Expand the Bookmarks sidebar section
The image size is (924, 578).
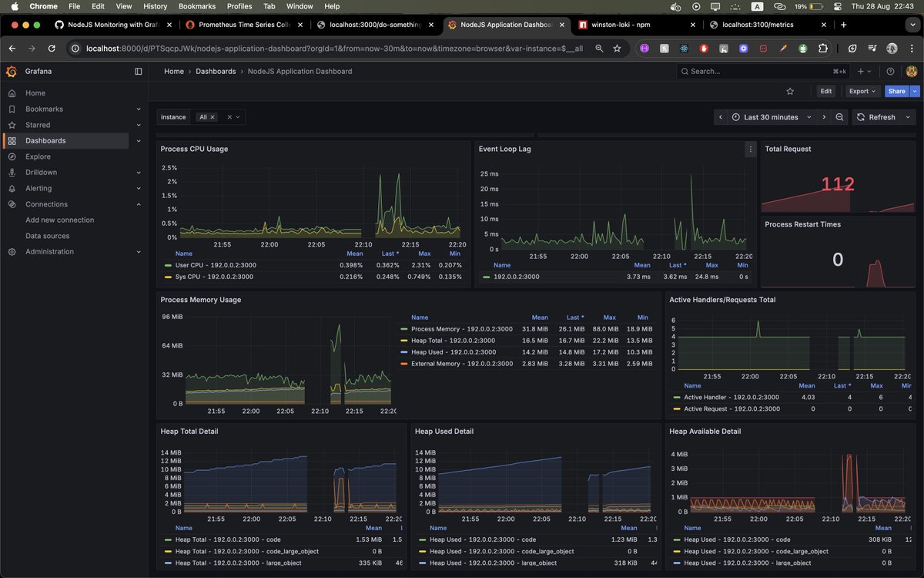(x=139, y=109)
